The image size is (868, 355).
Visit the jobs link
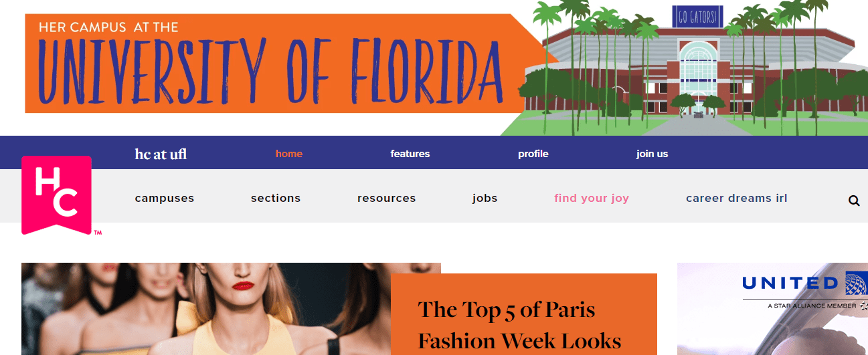485,198
